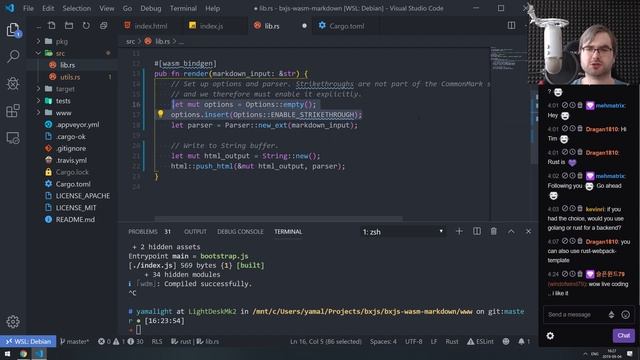Close the terminal panel
This screenshot has width=640, height=360.
pos(529,231)
